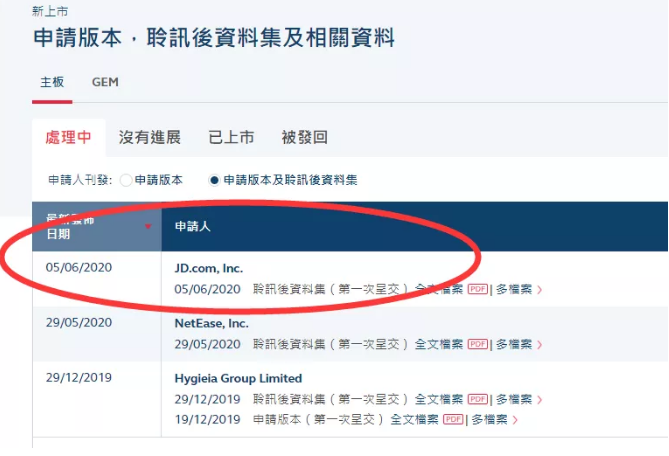Expand Hygieia 29/12/2019 多檔案 chevron

point(540,399)
